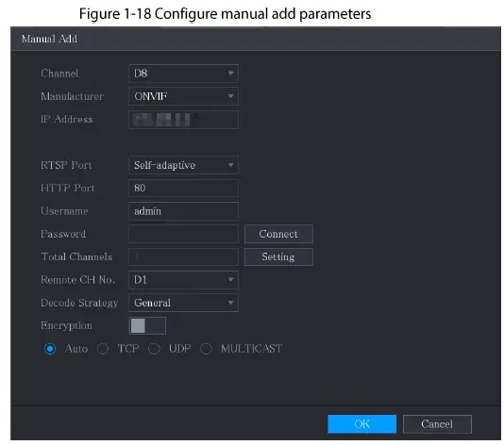Click the Manual Add title bar
The height and width of the screenshot is (445, 504).
coord(256,39)
